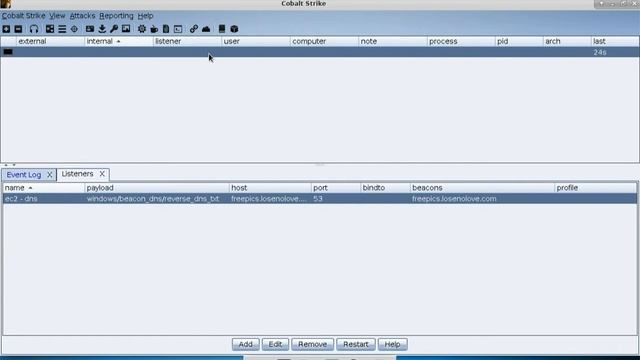Image resolution: width=640 pixels, height=360 pixels.
Task: Sort sessions by the computer column
Action: coord(324,41)
